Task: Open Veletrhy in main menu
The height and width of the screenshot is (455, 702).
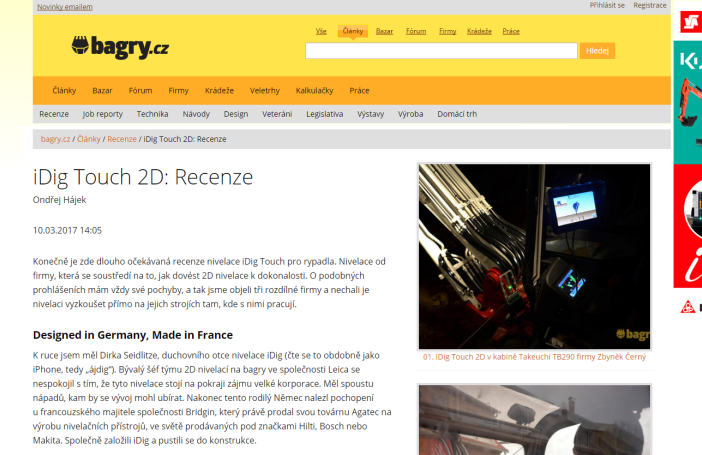Action: [x=265, y=90]
